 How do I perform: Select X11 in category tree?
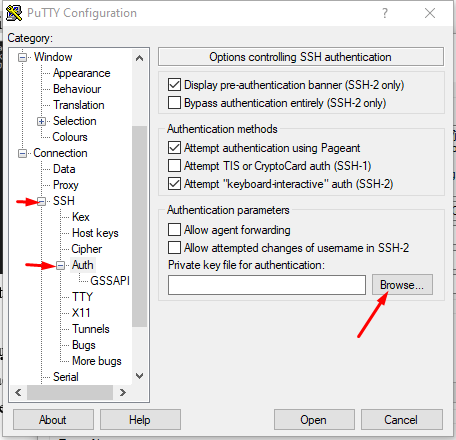[81, 313]
